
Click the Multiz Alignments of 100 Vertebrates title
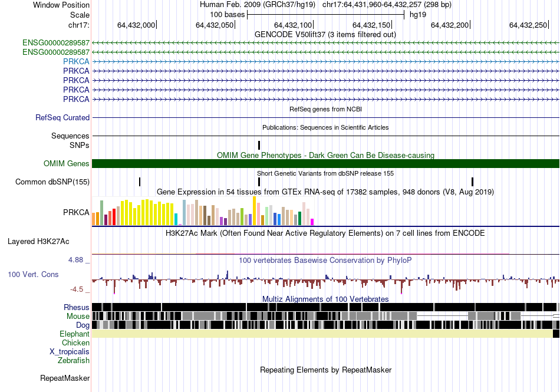pyautogui.click(x=325, y=299)
